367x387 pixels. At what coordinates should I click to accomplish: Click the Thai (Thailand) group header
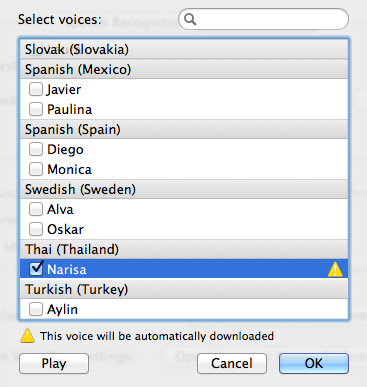pyautogui.click(x=184, y=249)
